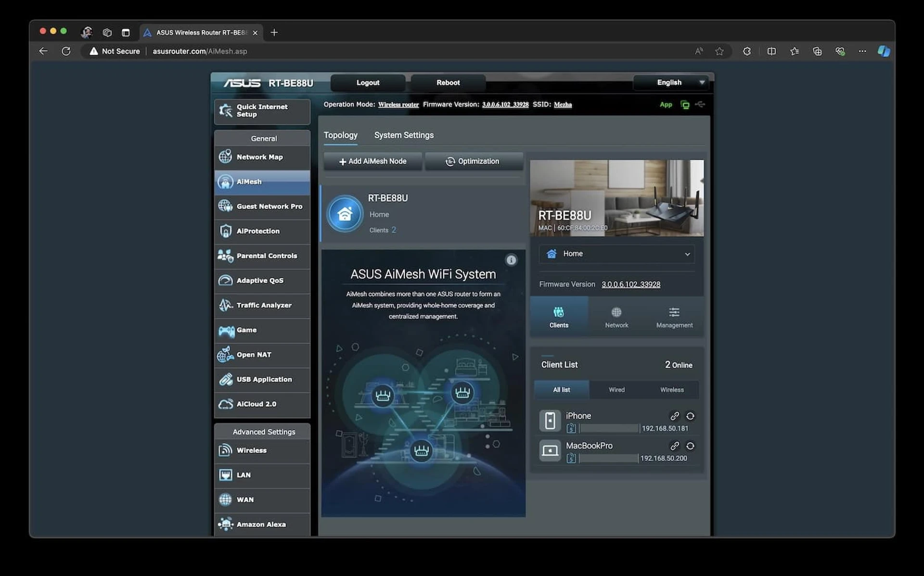
Task: Open USB Application
Action: pos(262,380)
